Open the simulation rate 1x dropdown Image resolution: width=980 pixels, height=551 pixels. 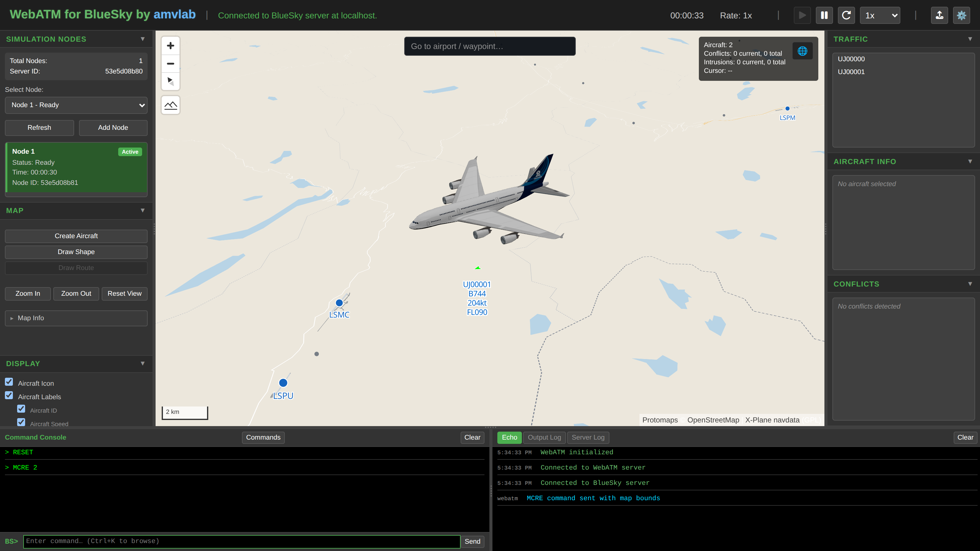click(880, 15)
